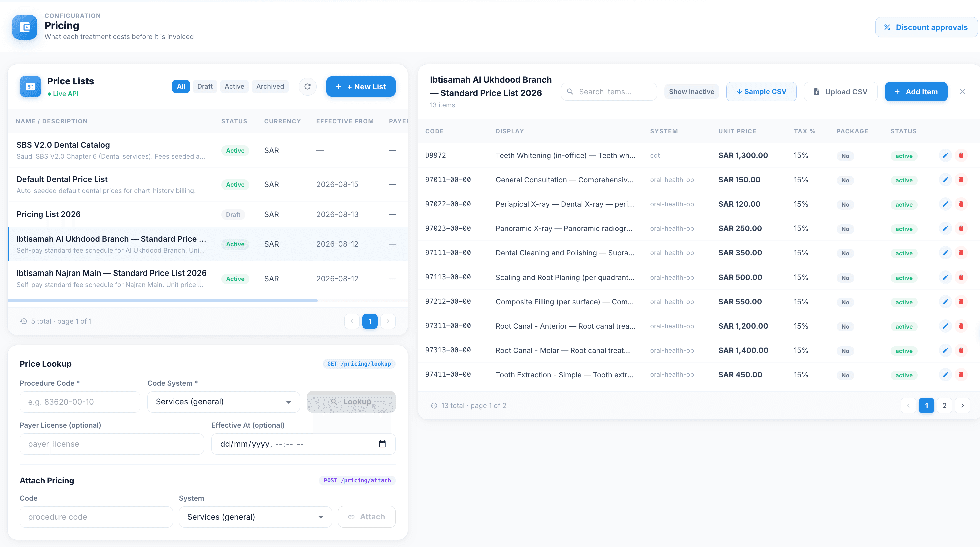Edit the Scaling and Root Planing row

coord(945,277)
